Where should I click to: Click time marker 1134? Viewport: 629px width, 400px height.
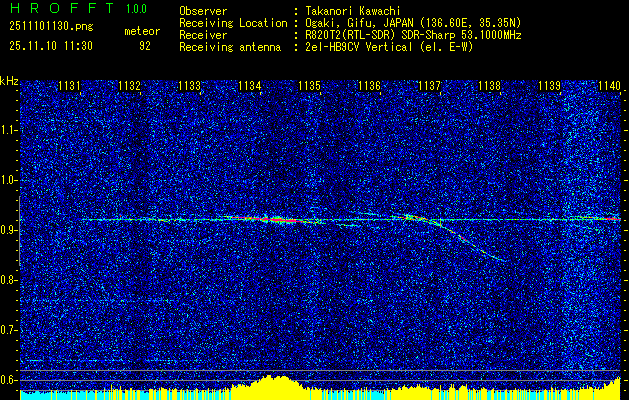(250, 86)
